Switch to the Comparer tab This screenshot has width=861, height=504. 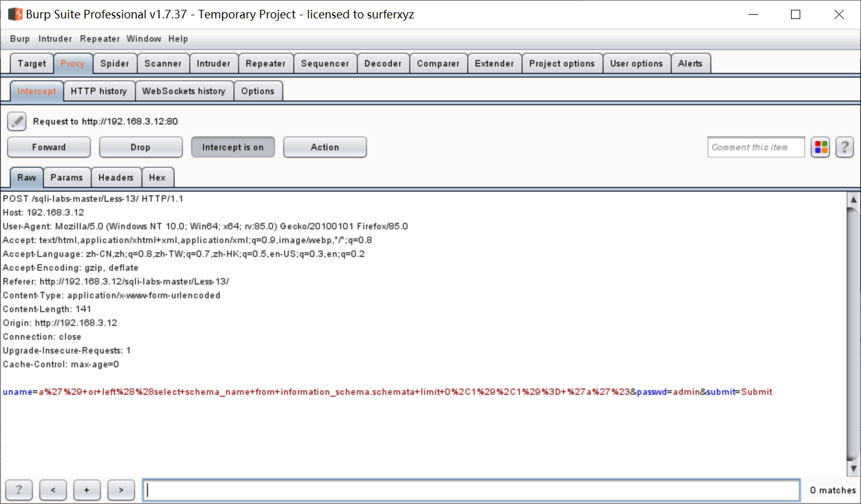tap(438, 63)
